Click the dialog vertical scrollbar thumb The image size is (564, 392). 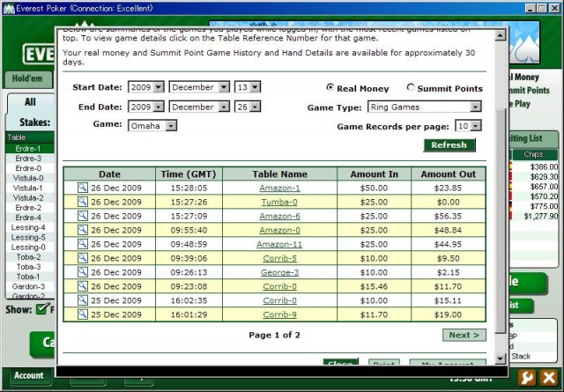pos(501,221)
